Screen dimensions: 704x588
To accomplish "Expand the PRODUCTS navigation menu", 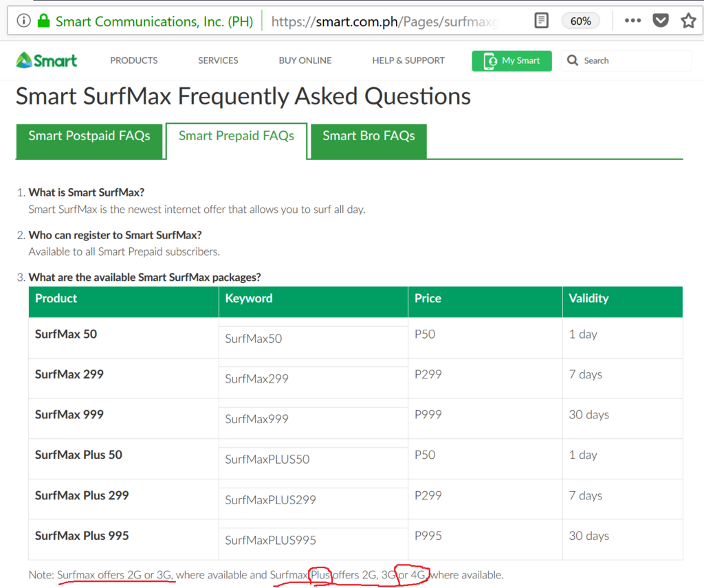I will (x=133, y=60).
